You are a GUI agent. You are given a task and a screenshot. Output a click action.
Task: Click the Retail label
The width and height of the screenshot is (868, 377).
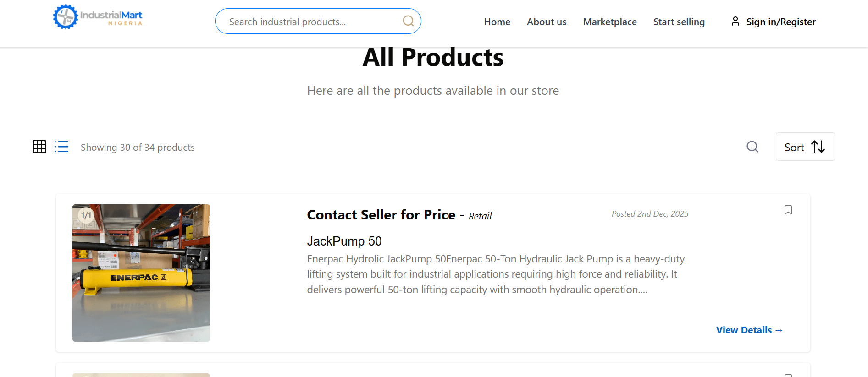point(480,216)
